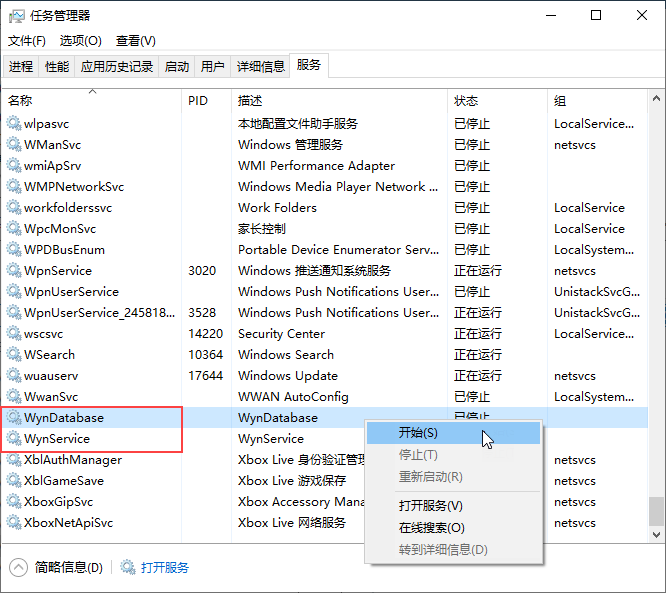The height and width of the screenshot is (593, 666).
Task: Switch to the 应用历史记录 tab
Action: tap(117, 66)
